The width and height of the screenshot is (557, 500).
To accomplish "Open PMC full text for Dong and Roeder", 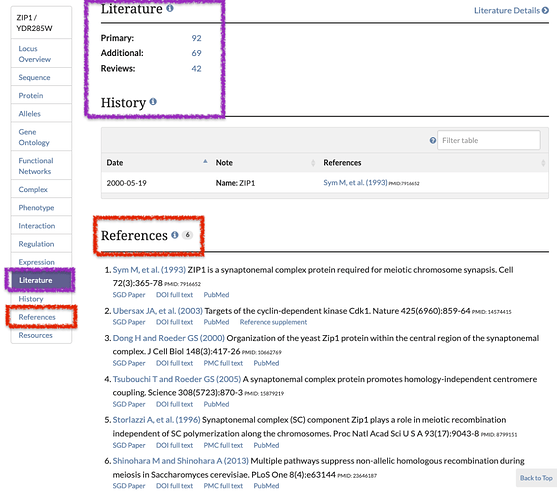I will [223, 363].
